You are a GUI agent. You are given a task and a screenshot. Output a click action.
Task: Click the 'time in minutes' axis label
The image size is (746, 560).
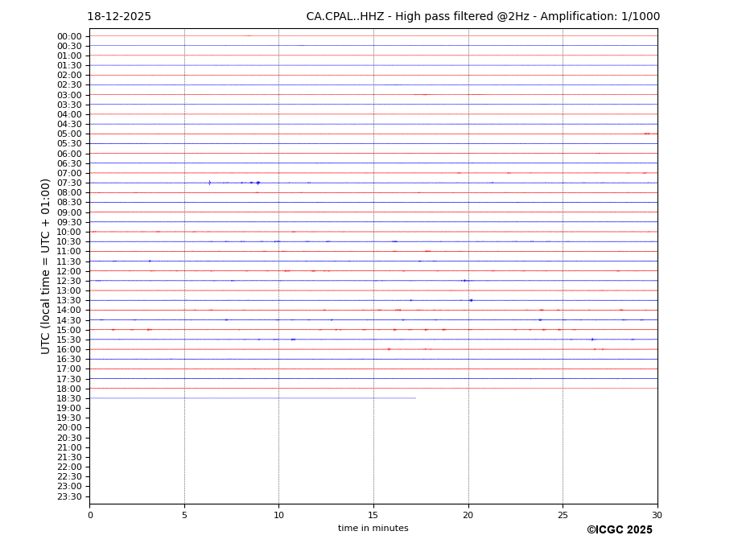(x=373, y=529)
